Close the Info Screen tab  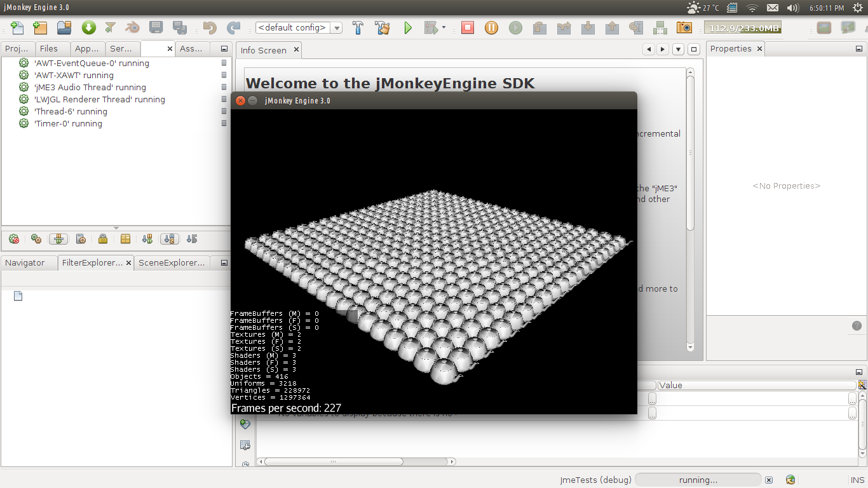pyautogui.click(x=296, y=50)
